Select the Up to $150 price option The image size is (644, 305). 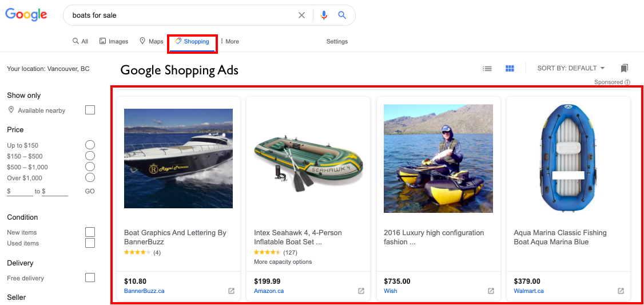(x=90, y=145)
